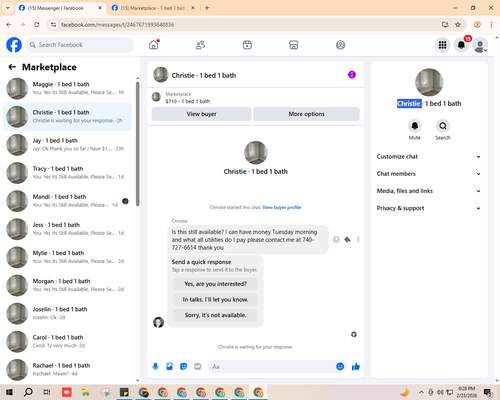Reply to Christie's message with arrow icon
Screen dimensions: 500x400
[x=347, y=239]
